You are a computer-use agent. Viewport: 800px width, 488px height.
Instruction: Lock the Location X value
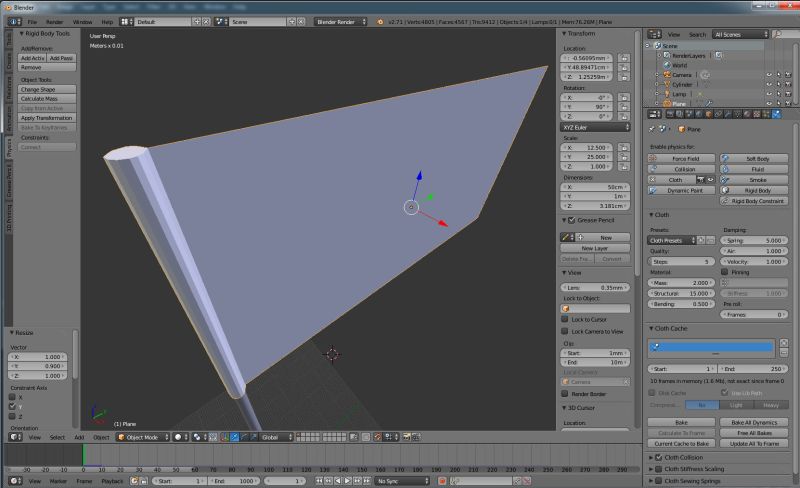point(623,58)
